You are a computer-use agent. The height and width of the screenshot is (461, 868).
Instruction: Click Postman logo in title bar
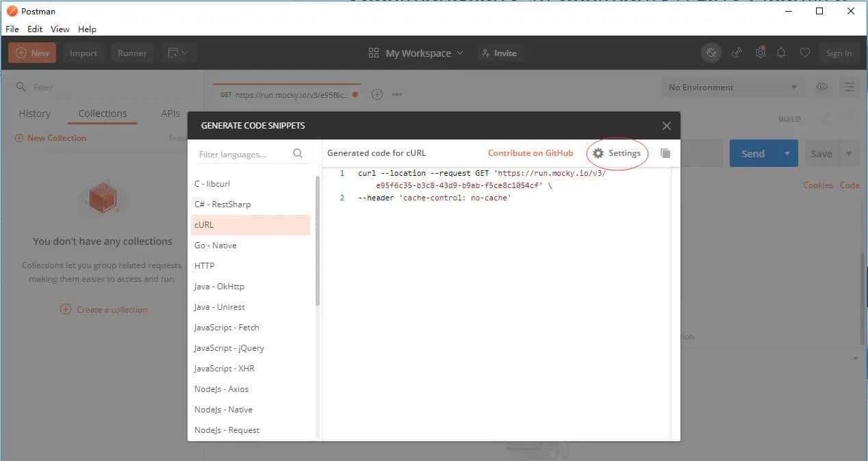click(12, 11)
